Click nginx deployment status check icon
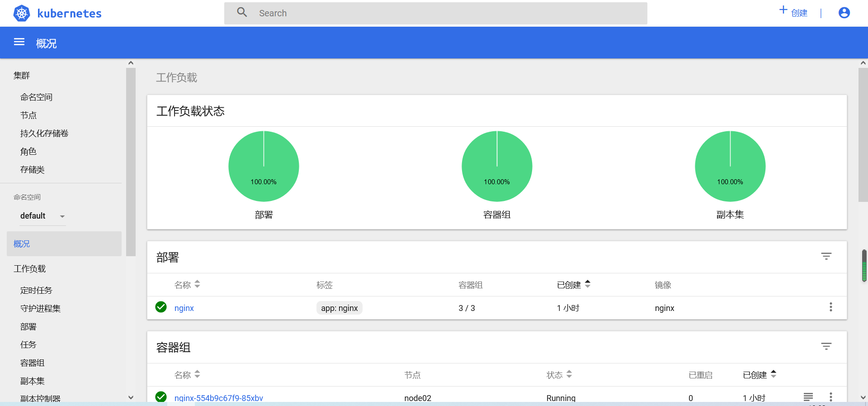The width and height of the screenshot is (868, 406). pos(161,307)
